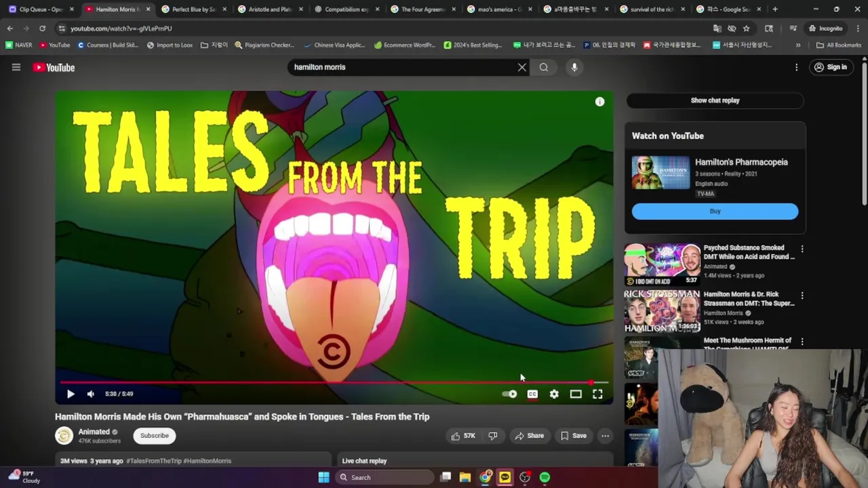Image resolution: width=868 pixels, height=488 pixels.
Task: Open Incognito profile indicator
Action: click(825, 28)
